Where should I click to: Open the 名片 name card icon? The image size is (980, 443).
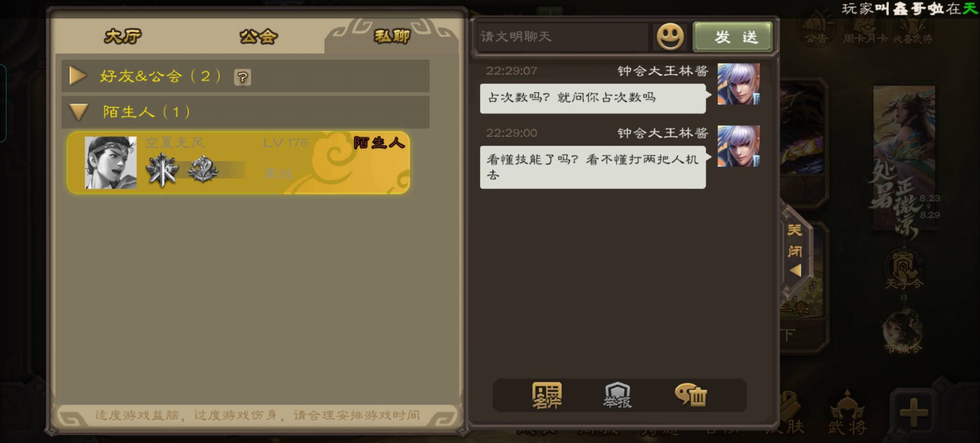[547, 395]
